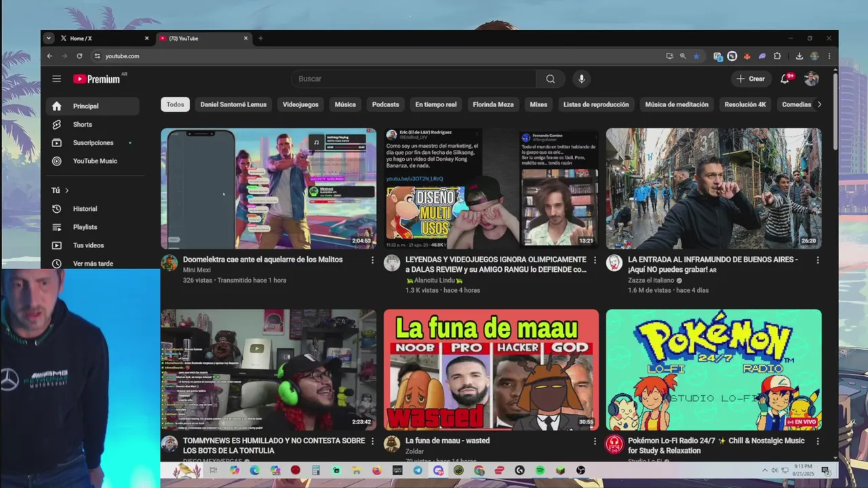Select the En tiempo real chip
This screenshot has height=488, width=868.
(x=436, y=104)
